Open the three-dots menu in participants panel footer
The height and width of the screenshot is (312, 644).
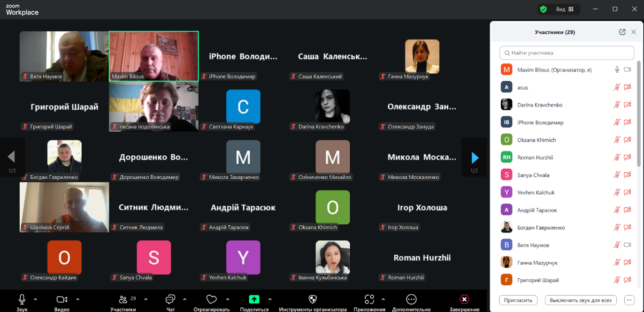629,300
